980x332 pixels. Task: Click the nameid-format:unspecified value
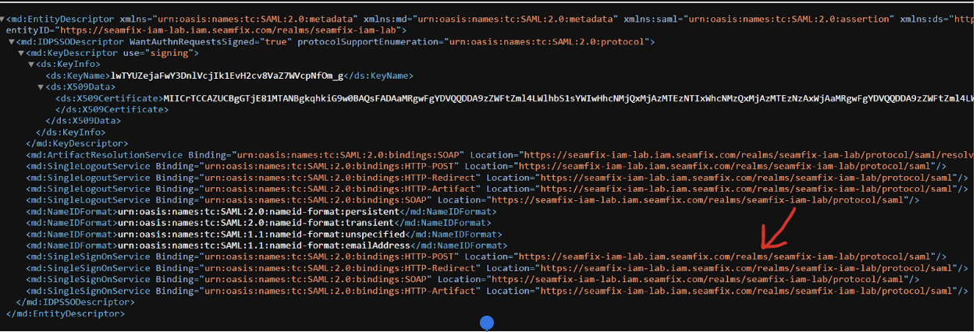point(263,234)
